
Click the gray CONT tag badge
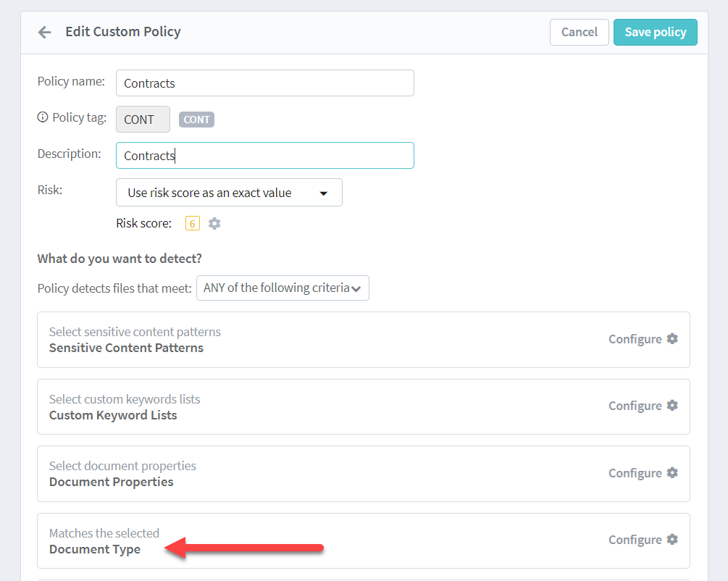[x=196, y=120]
